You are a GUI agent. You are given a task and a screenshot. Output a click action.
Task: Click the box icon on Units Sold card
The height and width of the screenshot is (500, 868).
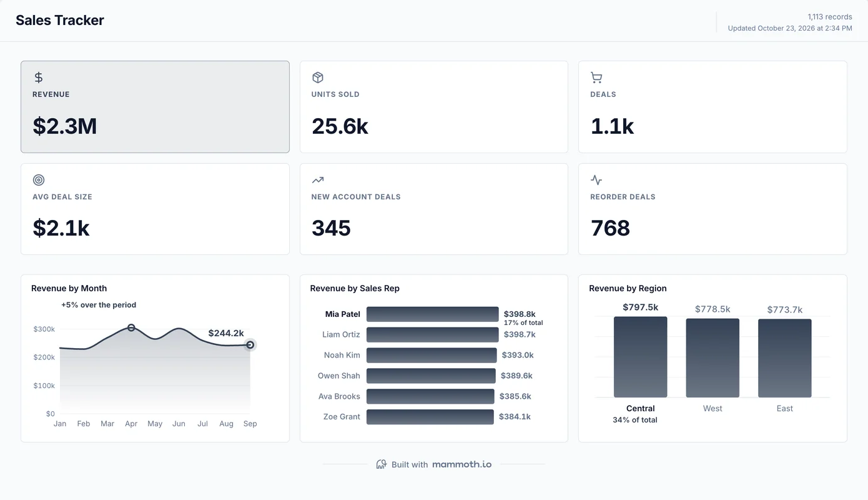pyautogui.click(x=317, y=77)
